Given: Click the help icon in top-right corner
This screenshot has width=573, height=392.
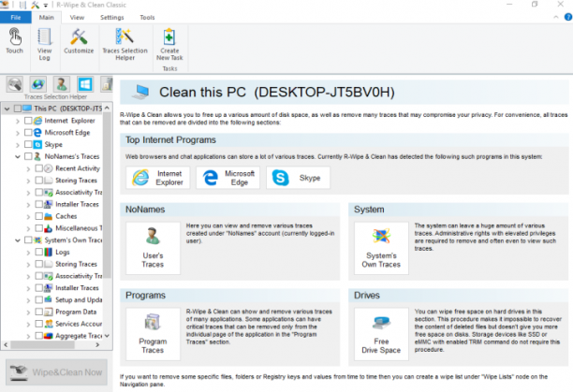Looking at the screenshot, I should pyautogui.click(x=568, y=17).
